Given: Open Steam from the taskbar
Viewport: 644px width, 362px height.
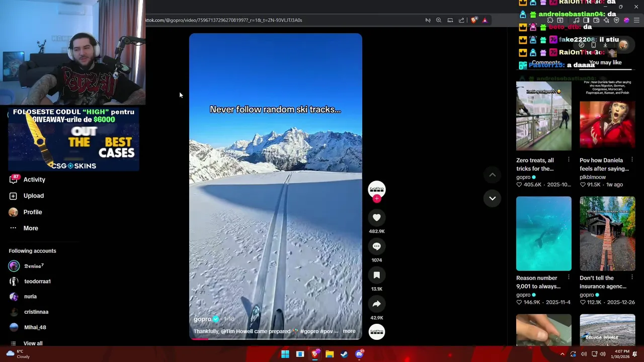Looking at the screenshot, I should (344, 354).
